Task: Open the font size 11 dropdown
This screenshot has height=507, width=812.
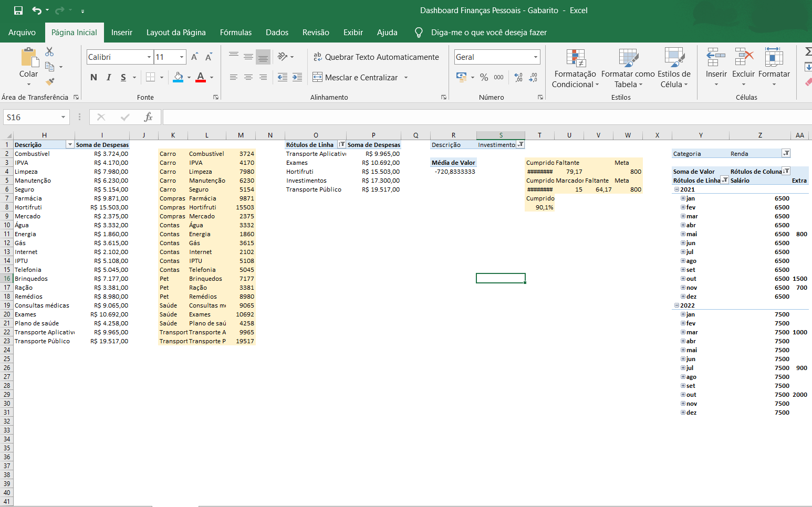Action: tap(182, 57)
